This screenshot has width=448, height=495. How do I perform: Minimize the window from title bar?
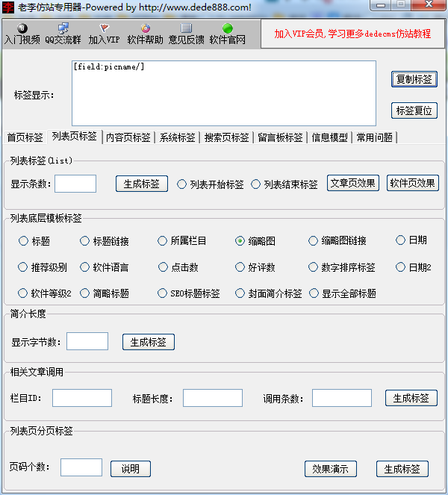(381, 5)
